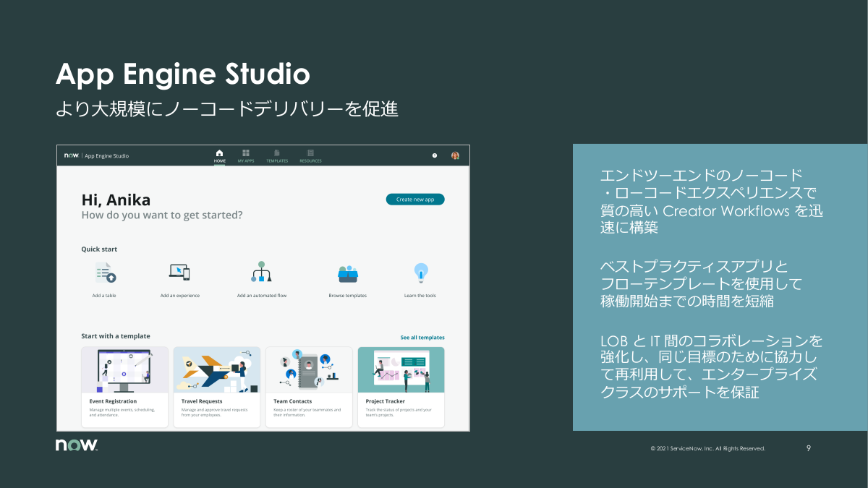Screen dimensions: 868x488
Task: Click the help question mark icon
Action: pyautogui.click(x=435, y=155)
